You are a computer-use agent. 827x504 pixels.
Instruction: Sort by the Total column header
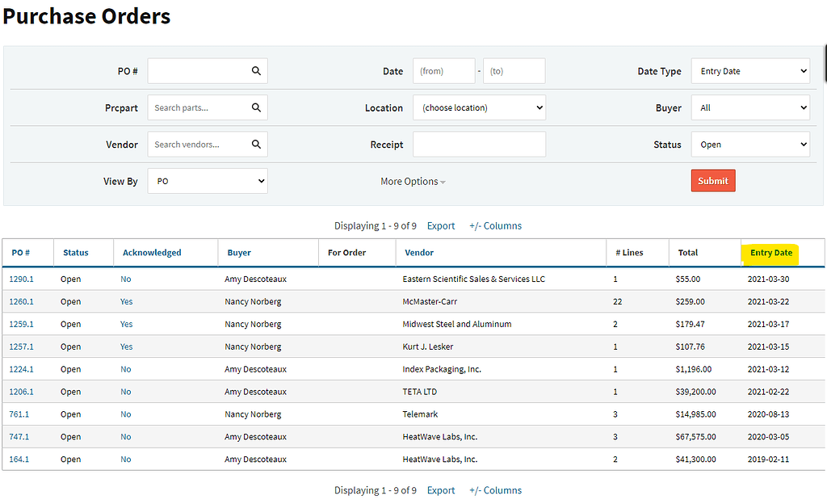point(687,253)
